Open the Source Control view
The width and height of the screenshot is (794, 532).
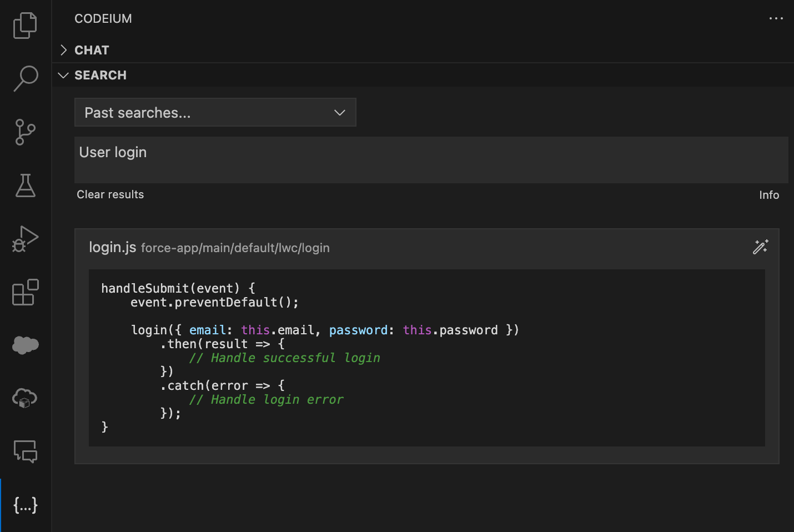tap(25, 132)
